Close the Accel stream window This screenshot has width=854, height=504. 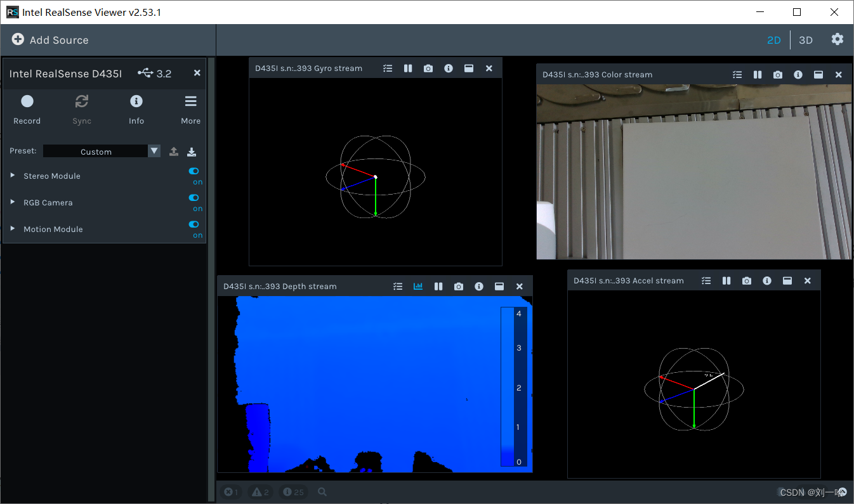808,281
